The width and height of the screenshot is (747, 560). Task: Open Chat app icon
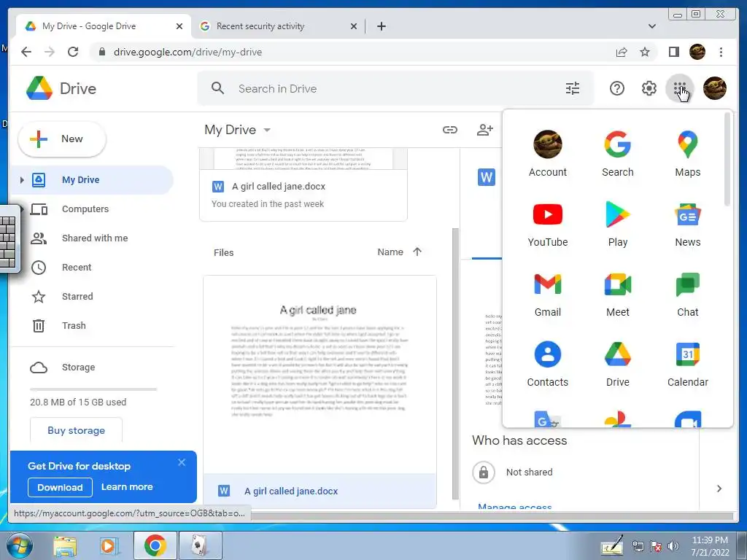coord(687,294)
